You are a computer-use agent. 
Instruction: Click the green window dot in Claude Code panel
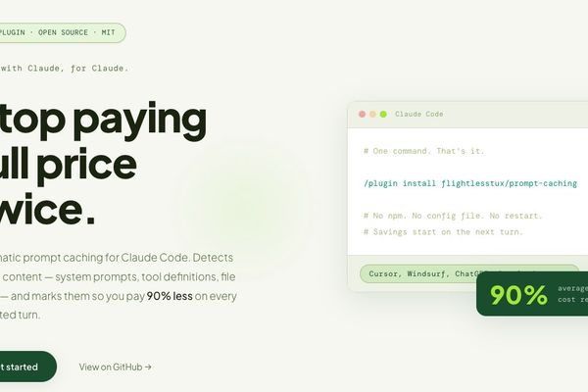pos(383,114)
